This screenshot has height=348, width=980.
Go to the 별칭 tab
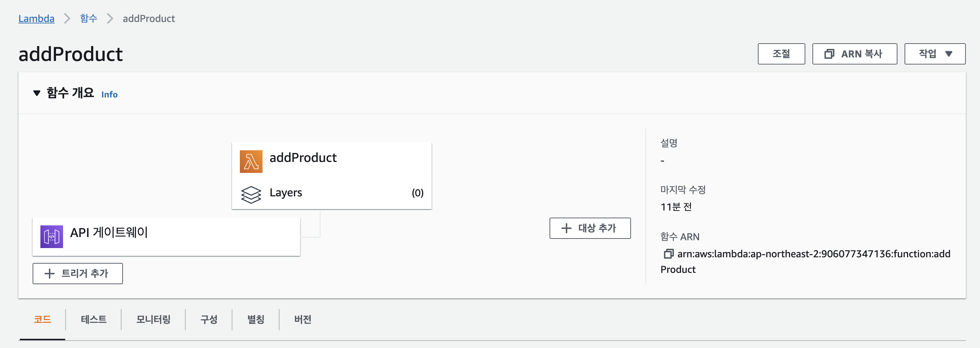point(256,319)
